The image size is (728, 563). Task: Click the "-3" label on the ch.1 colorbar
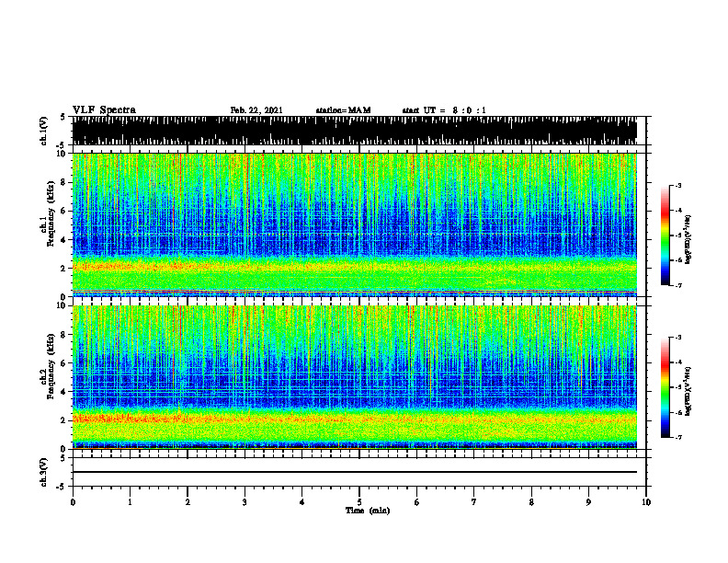[677, 185]
